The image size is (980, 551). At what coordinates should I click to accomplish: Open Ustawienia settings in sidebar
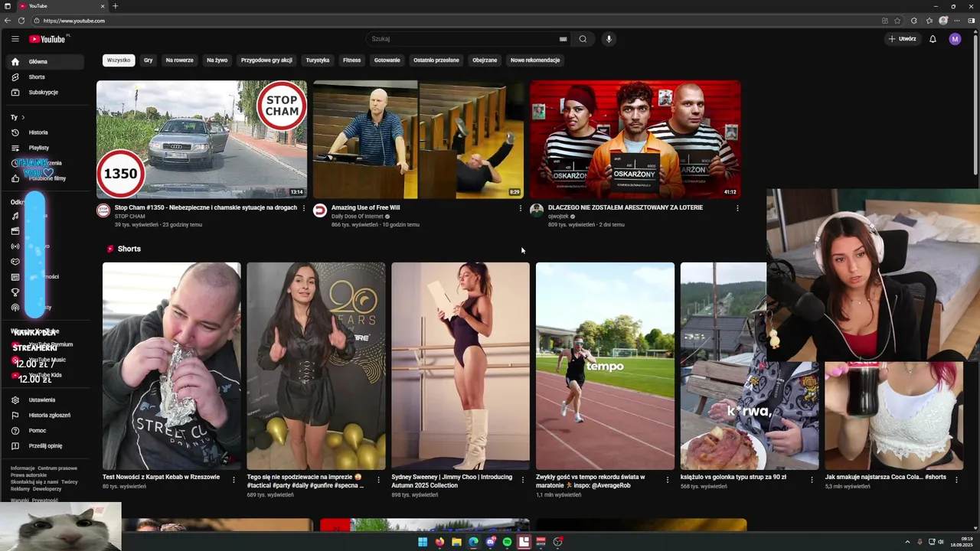44,400
